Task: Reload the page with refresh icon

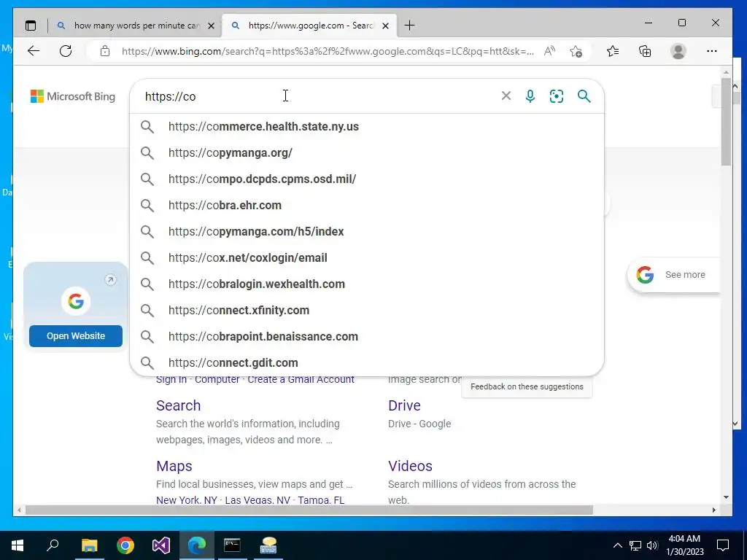Action: (66, 51)
